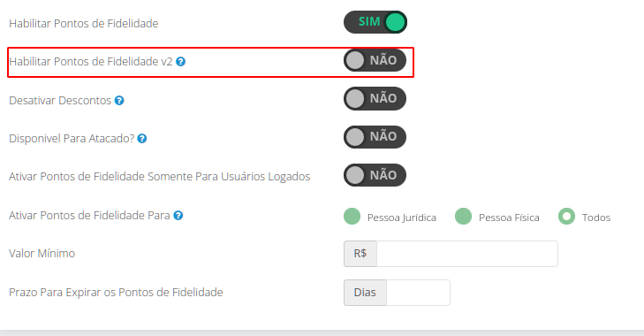Disable Habilitar Pontos de Fidelidade toggle
This screenshot has width=644, height=336.
pyautogui.click(x=375, y=22)
